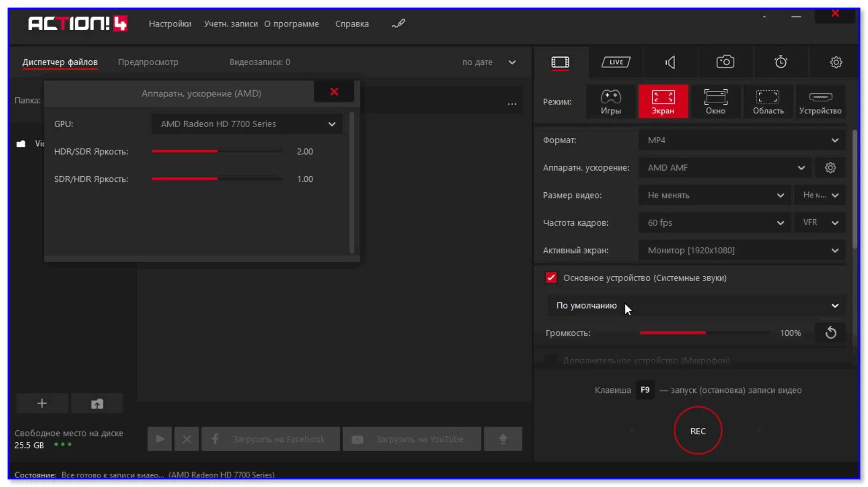Close the Аппаратн. ускорение (AMD) dialog
Image resolution: width=868 pixels, height=487 pixels.
point(334,92)
